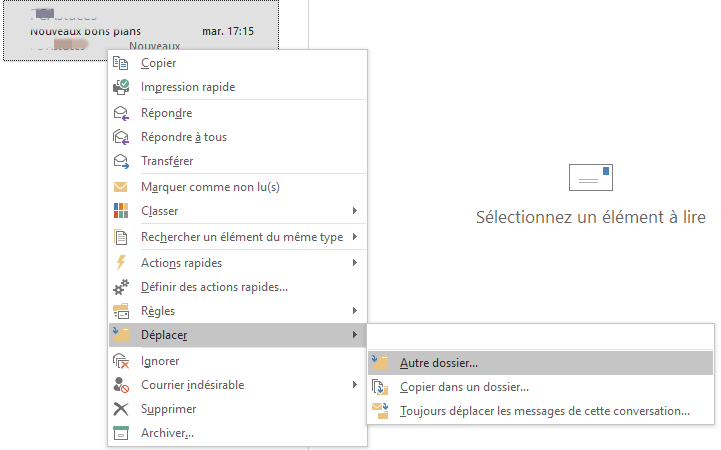
Task: Click the Ignorer icon
Action: [x=121, y=361]
